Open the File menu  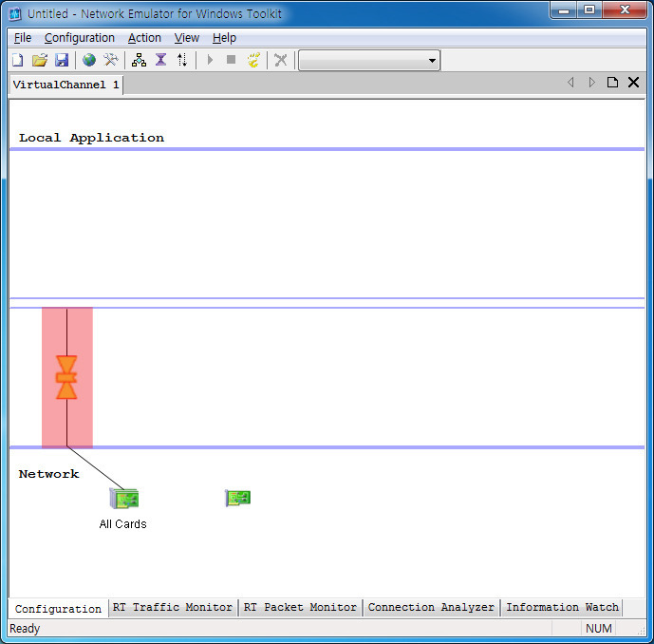[x=23, y=38]
